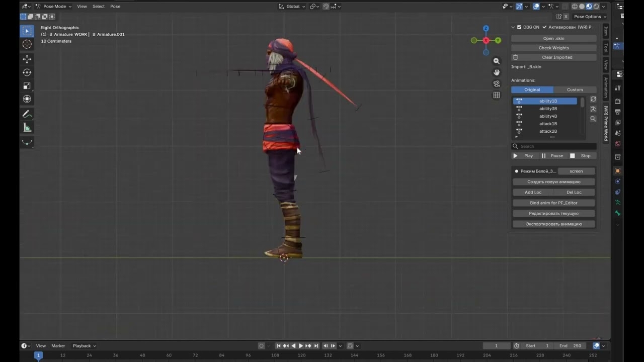Switch orthographic/perspective with grid icon
The height and width of the screenshot is (362, 644).
click(497, 95)
